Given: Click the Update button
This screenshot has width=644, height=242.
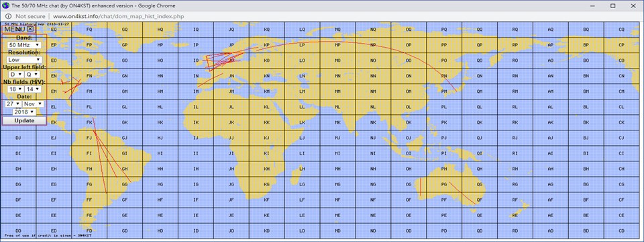Looking at the screenshot, I should 24,120.
